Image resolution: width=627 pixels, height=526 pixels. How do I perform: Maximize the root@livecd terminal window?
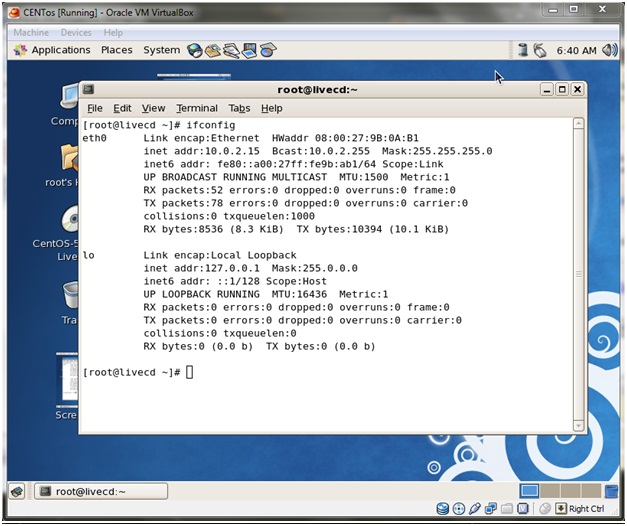[x=562, y=90]
